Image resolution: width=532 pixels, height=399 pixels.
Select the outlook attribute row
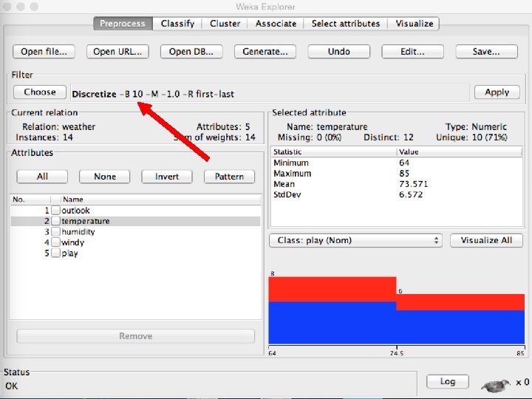pos(136,211)
